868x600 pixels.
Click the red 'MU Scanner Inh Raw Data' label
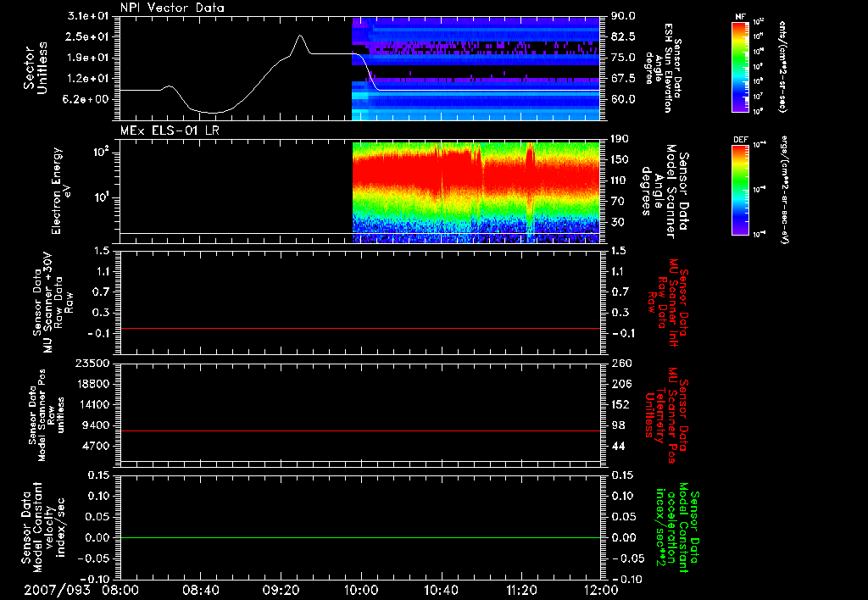667,303
